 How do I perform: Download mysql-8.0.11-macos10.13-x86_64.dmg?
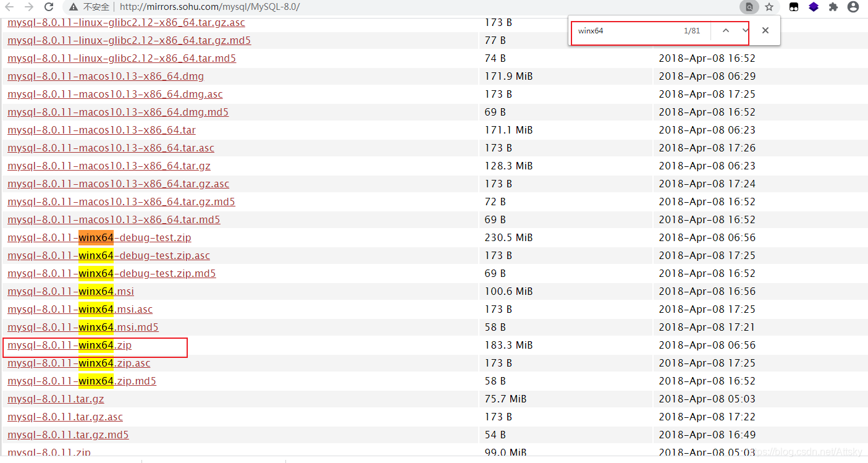pos(106,76)
